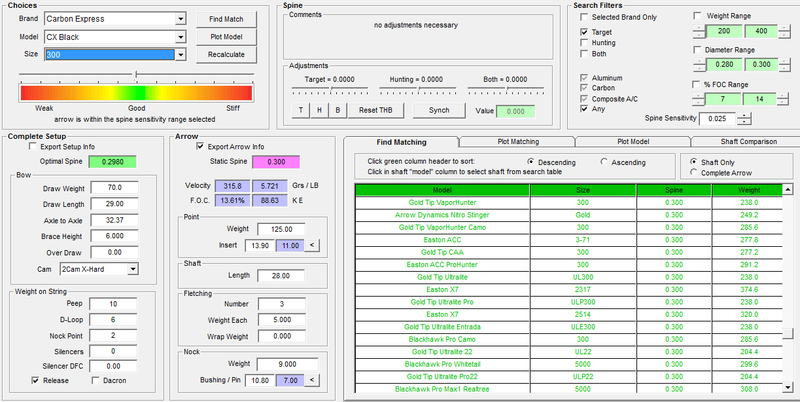Viewport: 800px width, 402px height.
Task: Click the Point Weight field 125.00
Action: [x=281, y=229]
